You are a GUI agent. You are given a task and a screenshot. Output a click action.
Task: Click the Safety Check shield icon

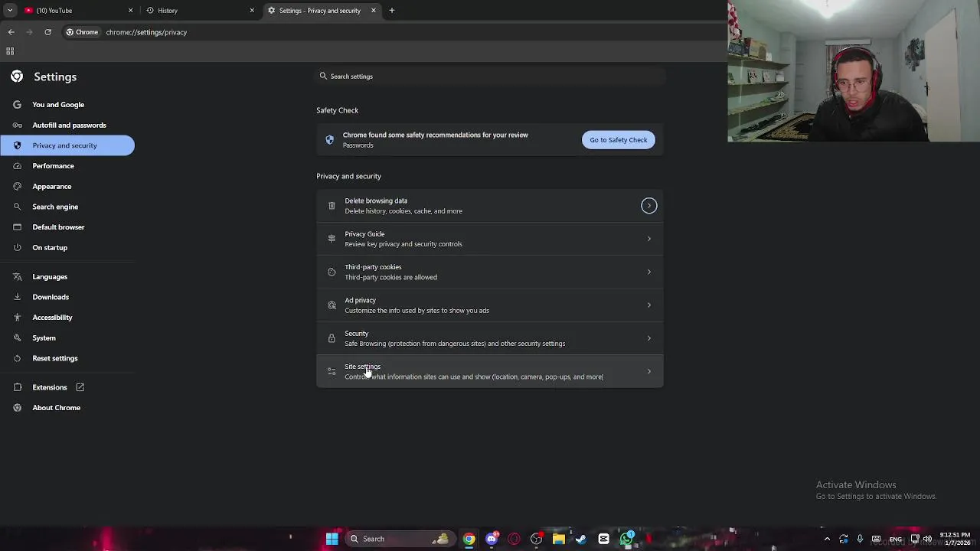330,140
